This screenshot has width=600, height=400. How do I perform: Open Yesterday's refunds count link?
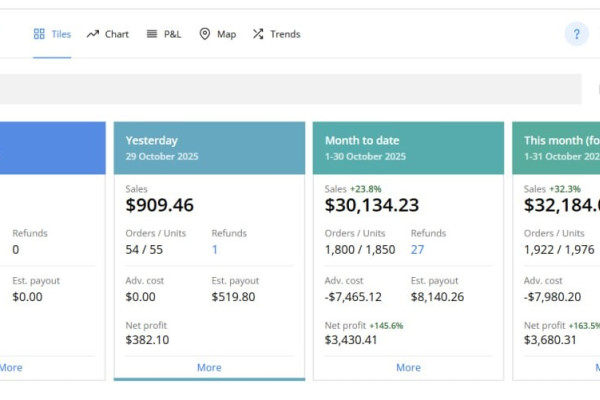pos(215,249)
